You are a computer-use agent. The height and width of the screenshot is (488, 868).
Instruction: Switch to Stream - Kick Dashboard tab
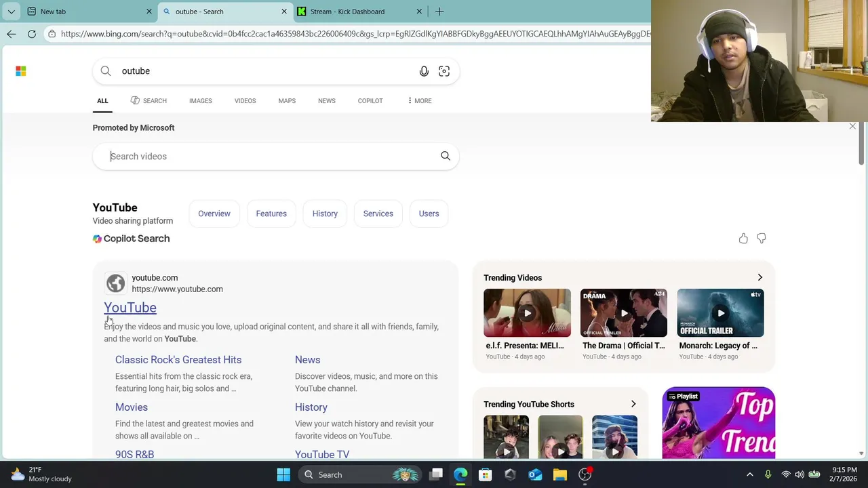pyautogui.click(x=360, y=12)
